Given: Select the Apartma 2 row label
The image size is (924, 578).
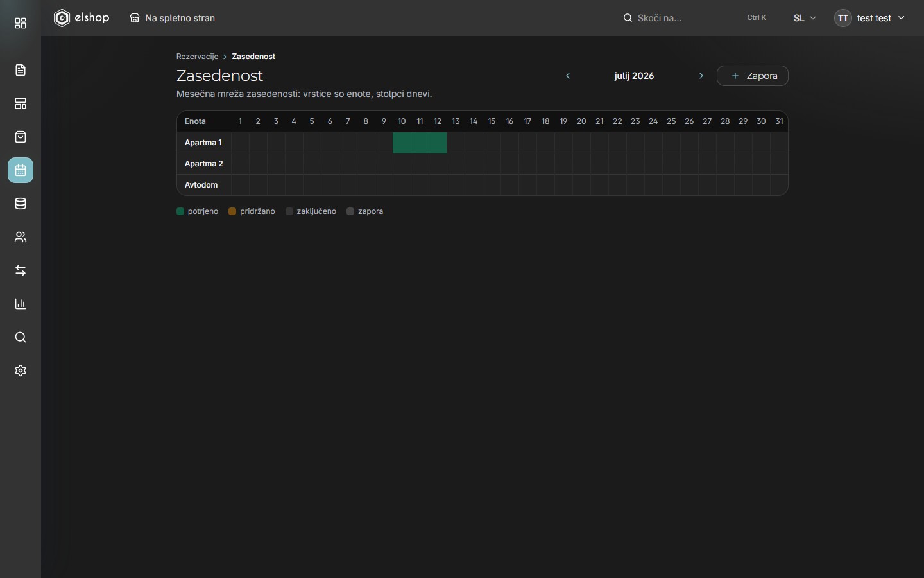Looking at the screenshot, I should 204,164.
